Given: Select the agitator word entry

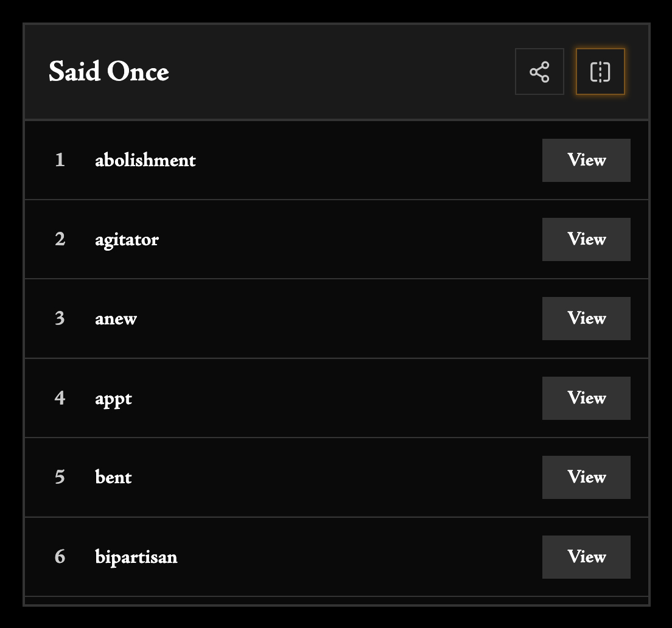Looking at the screenshot, I should click(x=127, y=239).
